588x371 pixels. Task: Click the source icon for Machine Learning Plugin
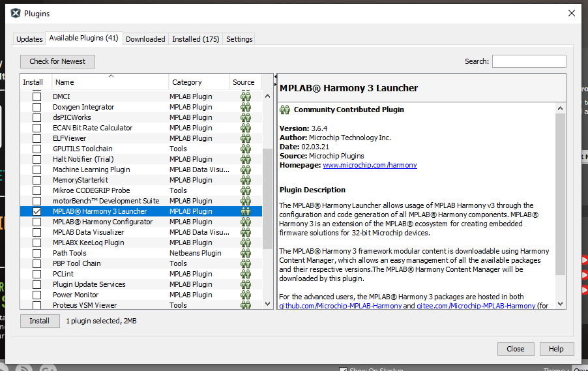[246, 170]
